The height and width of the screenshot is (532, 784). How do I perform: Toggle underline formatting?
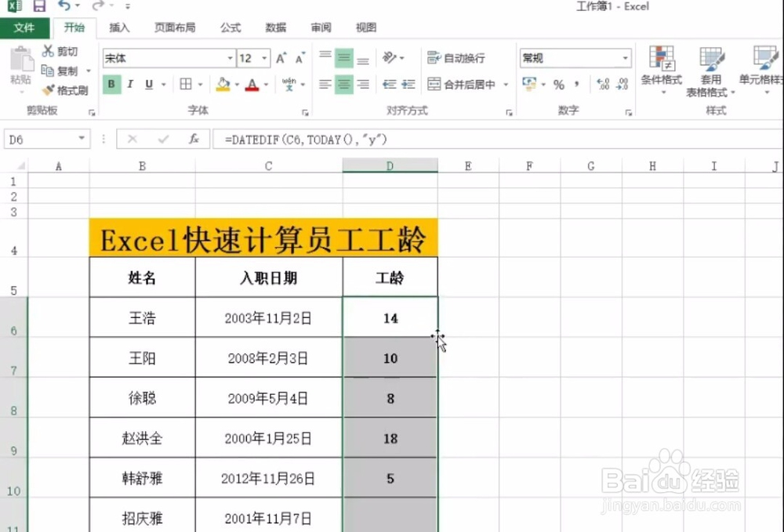[148, 85]
